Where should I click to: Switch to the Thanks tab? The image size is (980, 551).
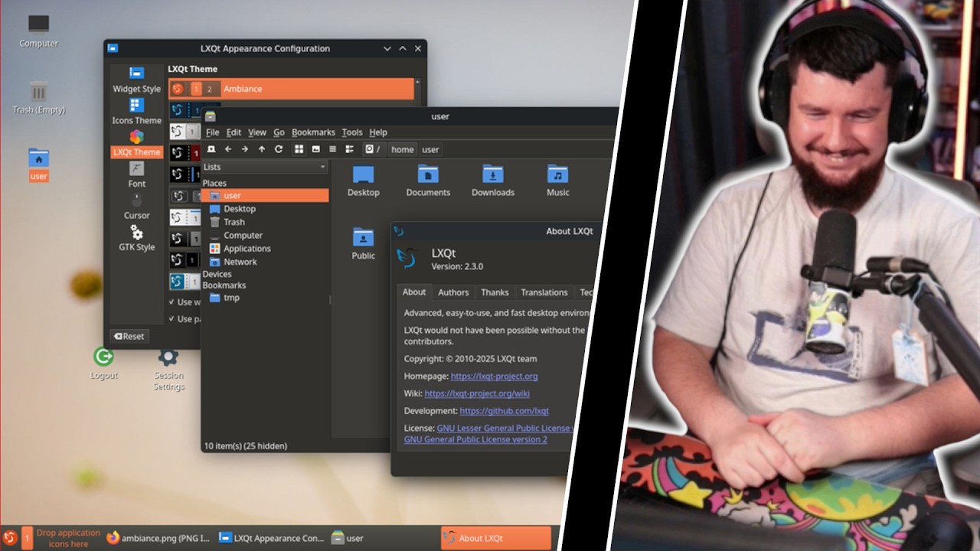tap(495, 292)
